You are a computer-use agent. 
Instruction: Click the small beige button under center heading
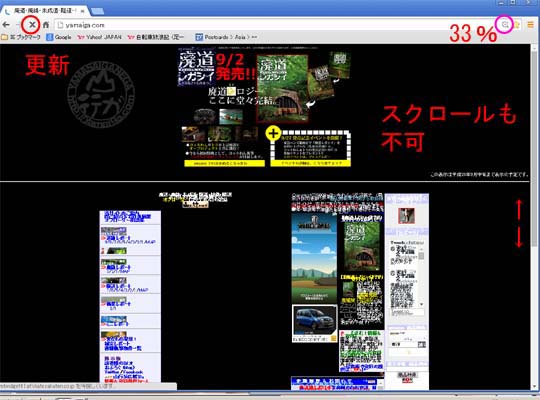point(195,205)
